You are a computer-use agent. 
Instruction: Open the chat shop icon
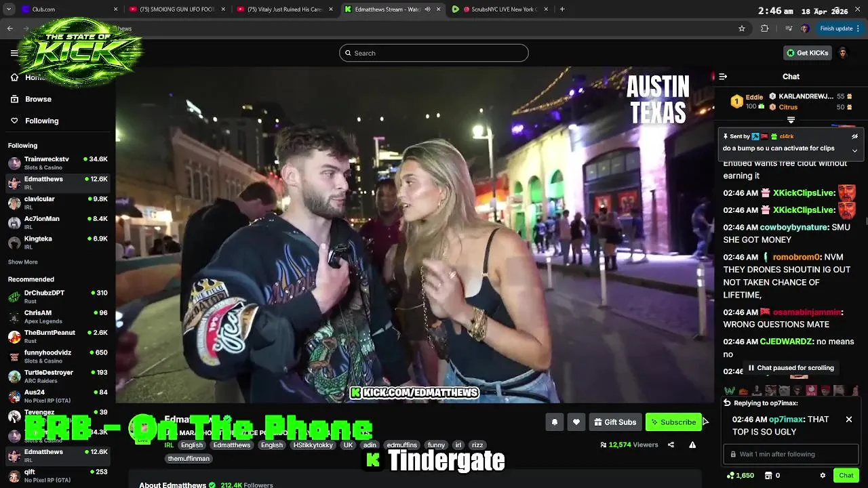coord(768,476)
